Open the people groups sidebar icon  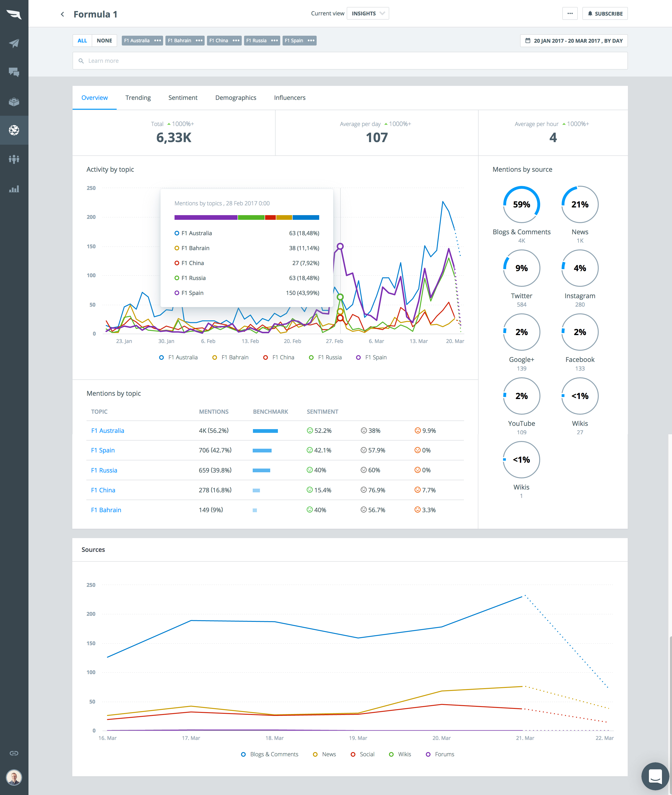click(x=14, y=159)
